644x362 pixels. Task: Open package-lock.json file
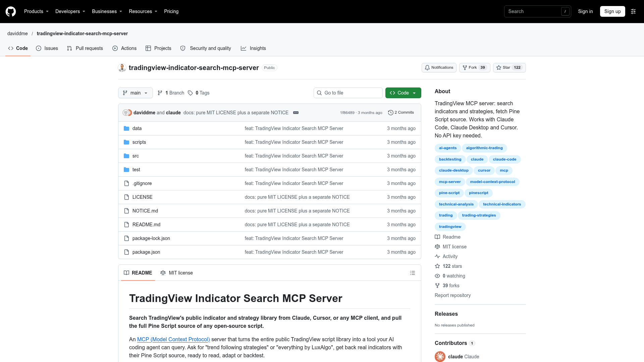pyautogui.click(x=151, y=238)
